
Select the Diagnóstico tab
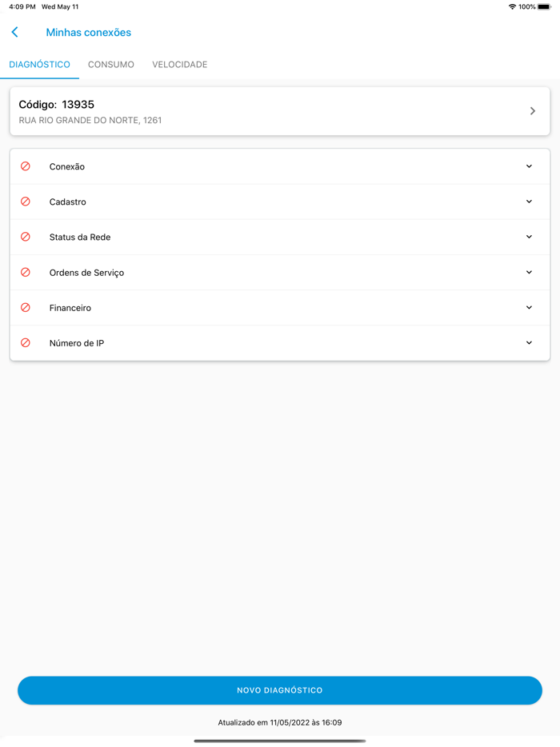click(x=39, y=64)
